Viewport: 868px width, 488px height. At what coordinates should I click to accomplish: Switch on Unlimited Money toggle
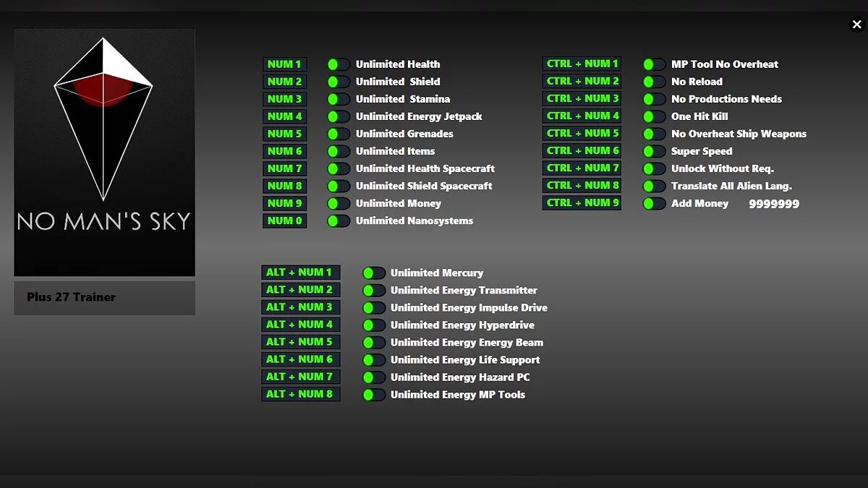(x=338, y=203)
